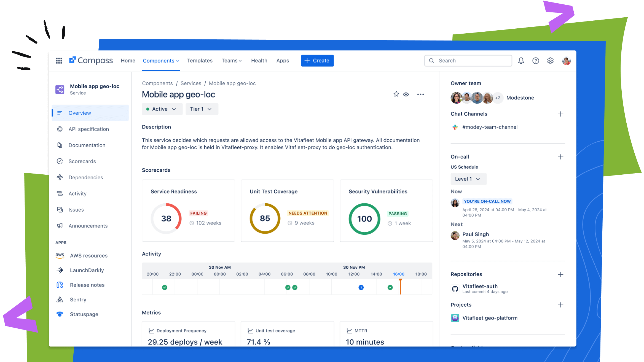The image size is (644, 362).
Task: Click the notifications bell icon
Action: pos(521,61)
